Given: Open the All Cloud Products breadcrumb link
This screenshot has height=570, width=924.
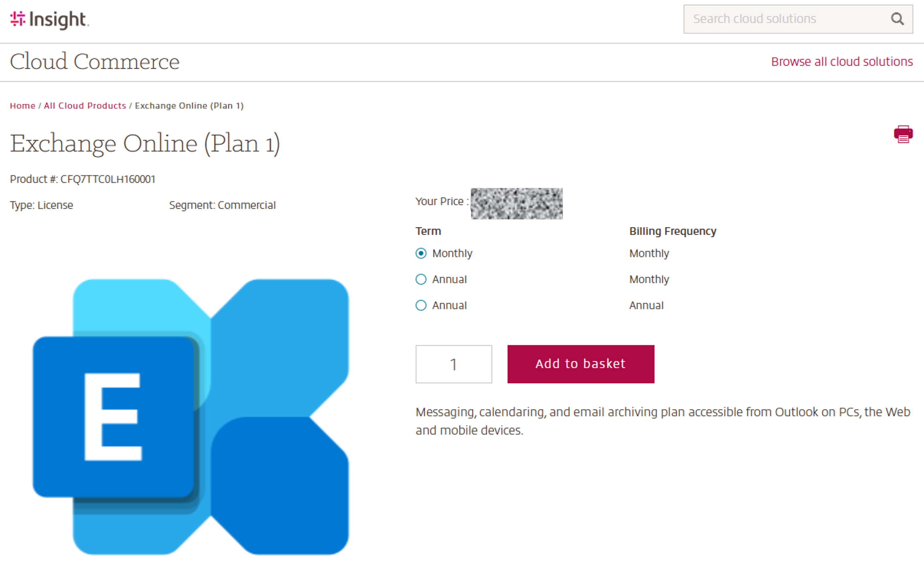Looking at the screenshot, I should click(x=85, y=106).
